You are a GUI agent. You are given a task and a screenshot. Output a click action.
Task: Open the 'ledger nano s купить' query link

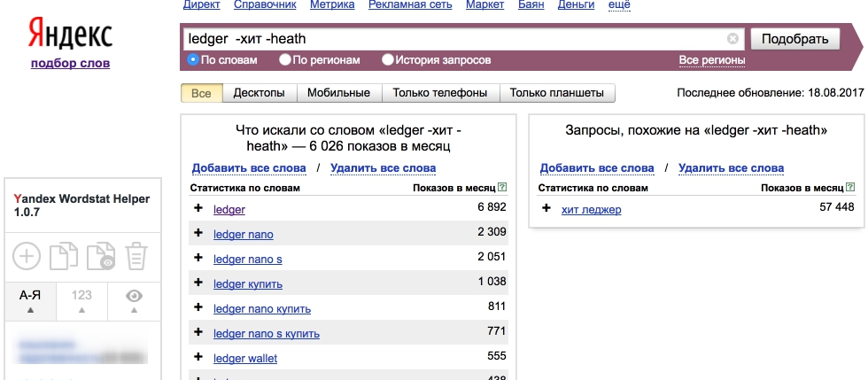coord(267,333)
